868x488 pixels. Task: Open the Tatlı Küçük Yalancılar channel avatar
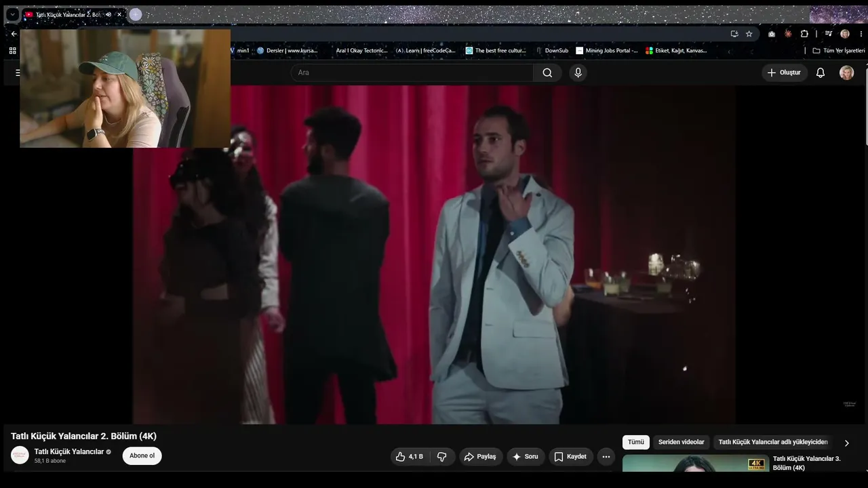point(20,455)
